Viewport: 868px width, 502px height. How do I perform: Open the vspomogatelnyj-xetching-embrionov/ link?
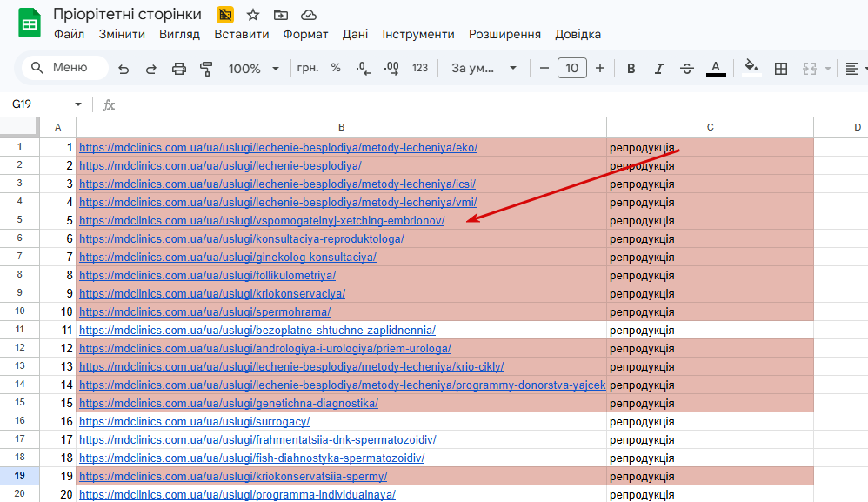[x=262, y=220]
